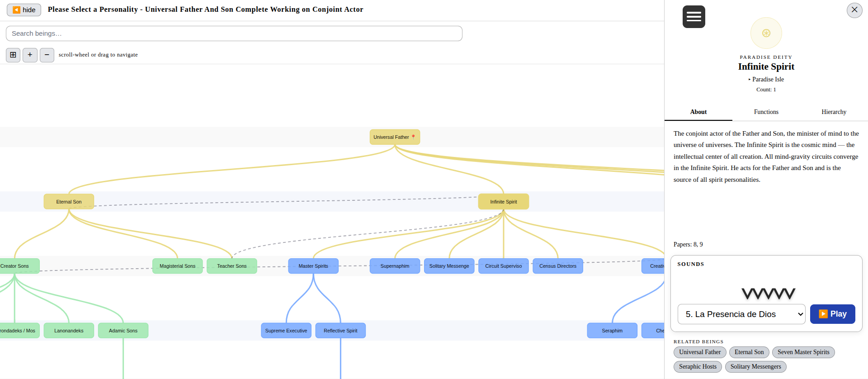Open the hamburger menu icon
The image size is (868, 379).
point(693,17)
